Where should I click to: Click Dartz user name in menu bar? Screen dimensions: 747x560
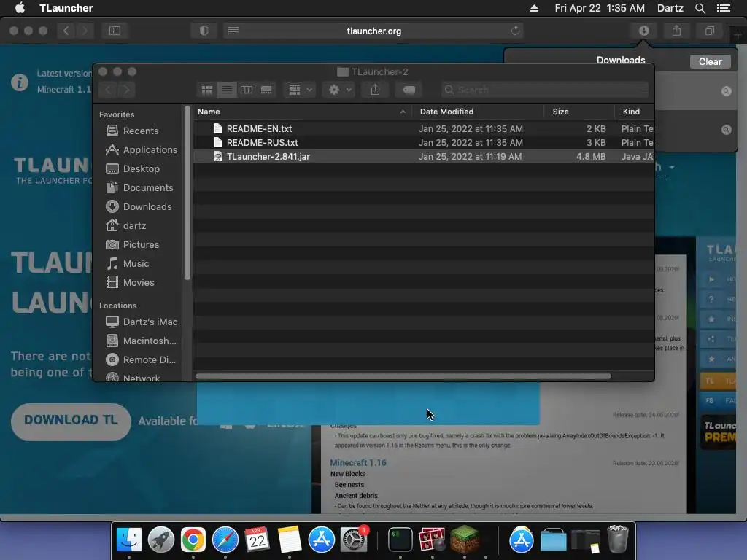[x=670, y=8]
